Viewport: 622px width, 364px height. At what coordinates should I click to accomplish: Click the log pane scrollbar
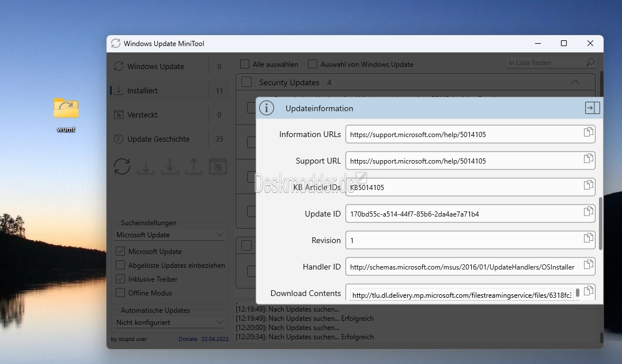601,338
